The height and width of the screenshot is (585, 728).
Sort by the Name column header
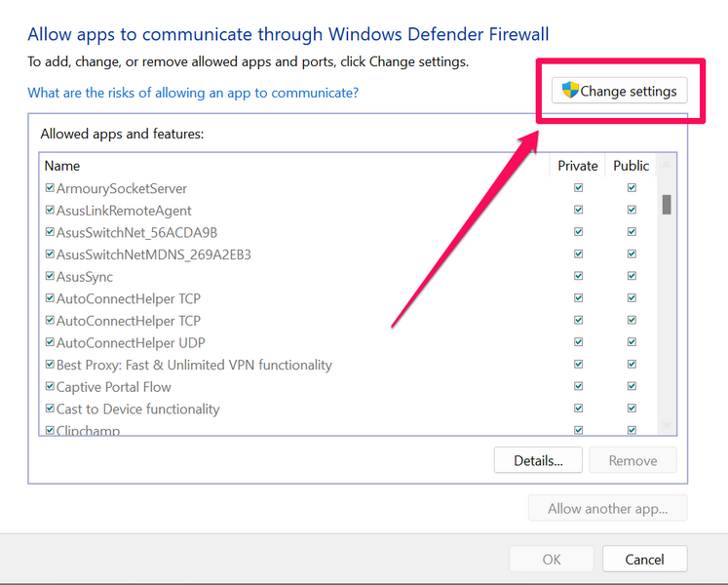[292, 166]
